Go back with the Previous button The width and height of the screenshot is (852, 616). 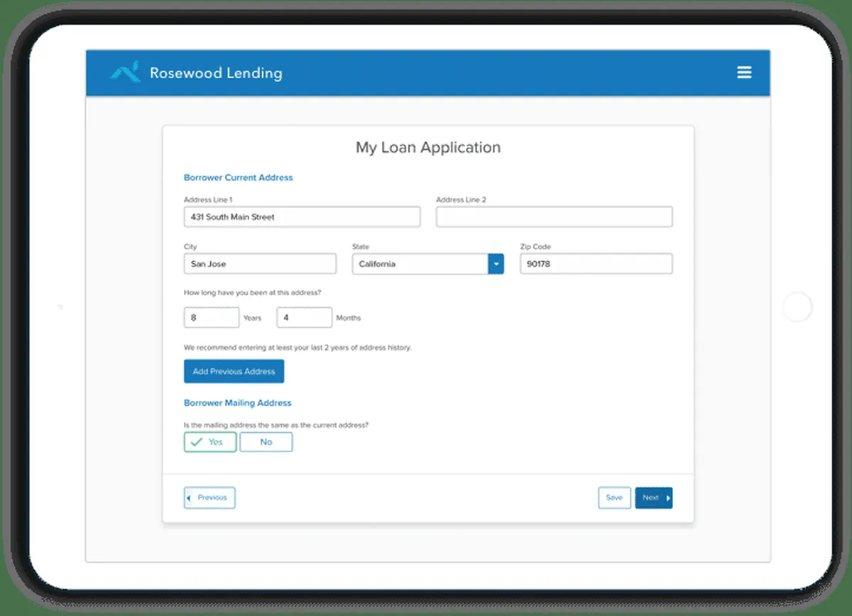[209, 497]
